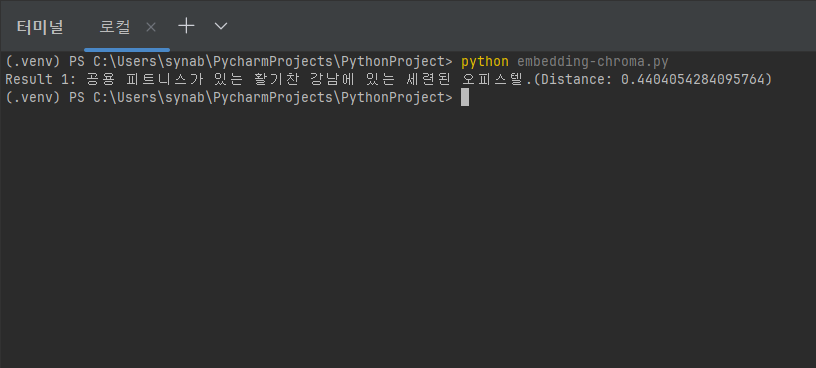Click the Result 1 output label

pyautogui.click(x=41, y=80)
